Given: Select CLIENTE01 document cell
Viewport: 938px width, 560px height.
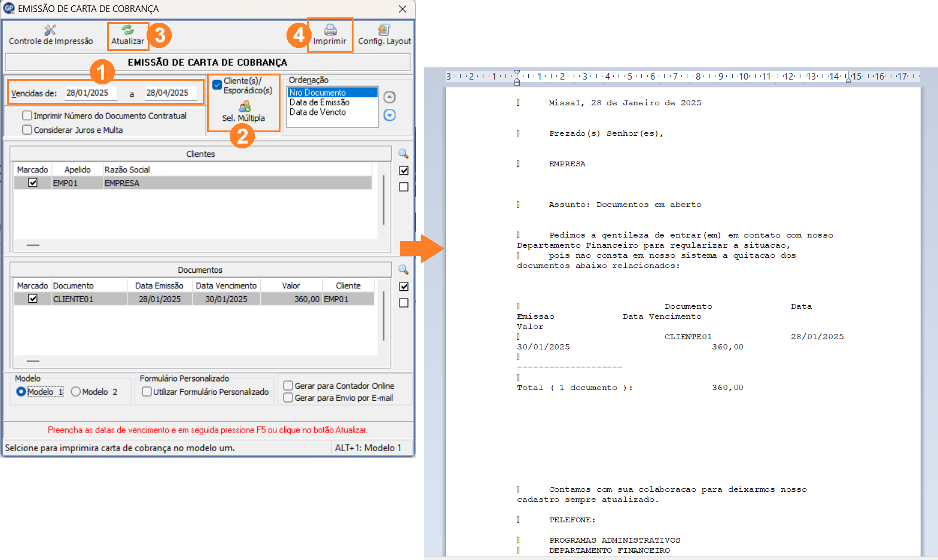Looking at the screenshot, I should click(x=89, y=299).
